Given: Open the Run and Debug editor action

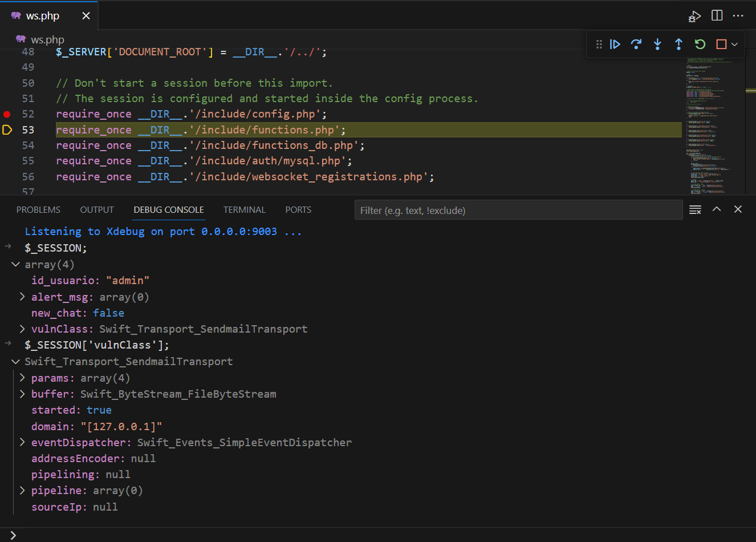Looking at the screenshot, I should 694,16.
